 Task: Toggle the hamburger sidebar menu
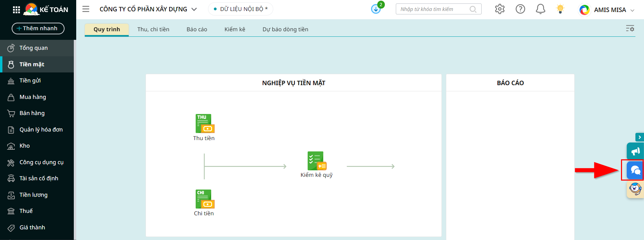coord(86,9)
